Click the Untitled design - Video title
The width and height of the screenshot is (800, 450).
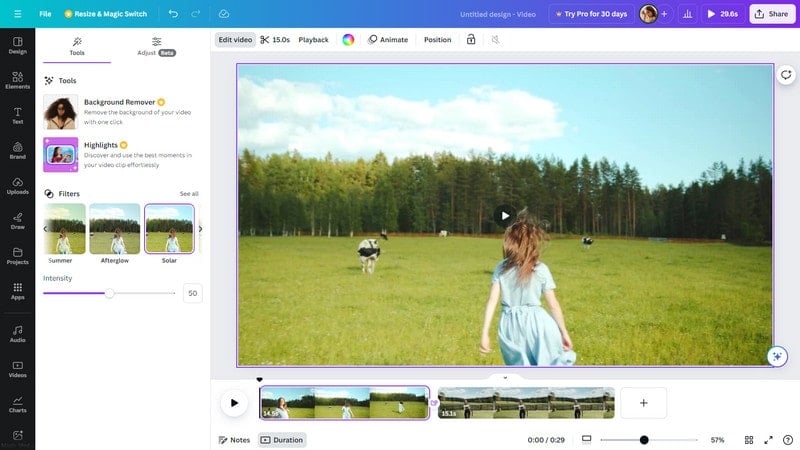497,14
